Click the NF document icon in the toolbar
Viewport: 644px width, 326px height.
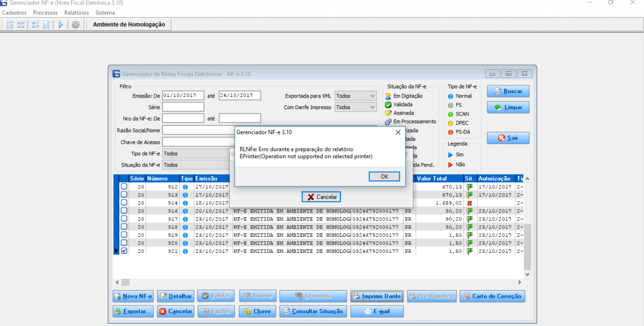click(x=10, y=25)
